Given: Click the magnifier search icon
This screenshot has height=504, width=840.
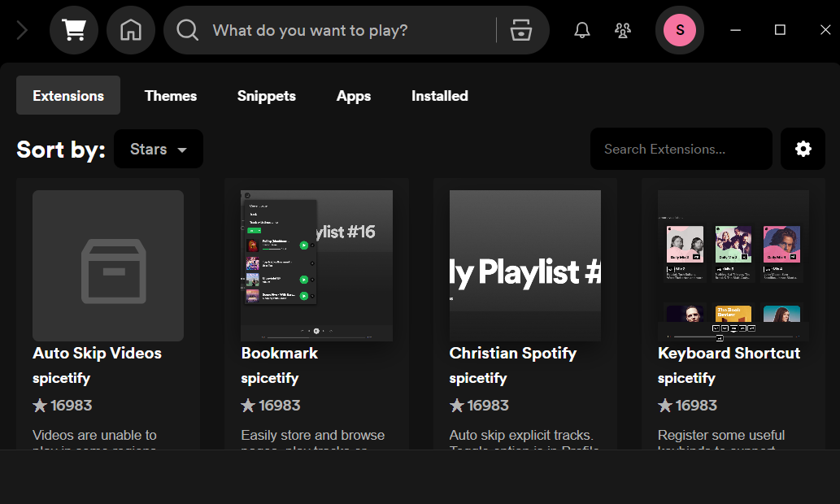Looking at the screenshot, I should click(188, 30).
